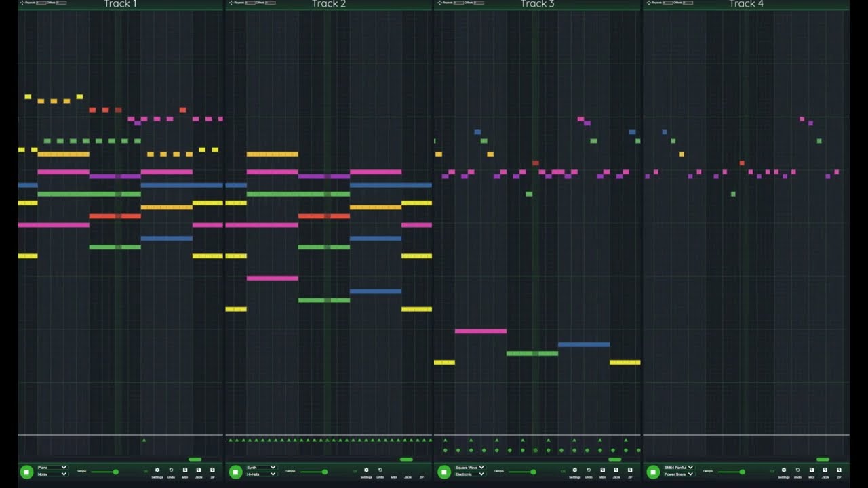Save Track 1 as JSON file
868x488 pixels.
tap(199, 470)
